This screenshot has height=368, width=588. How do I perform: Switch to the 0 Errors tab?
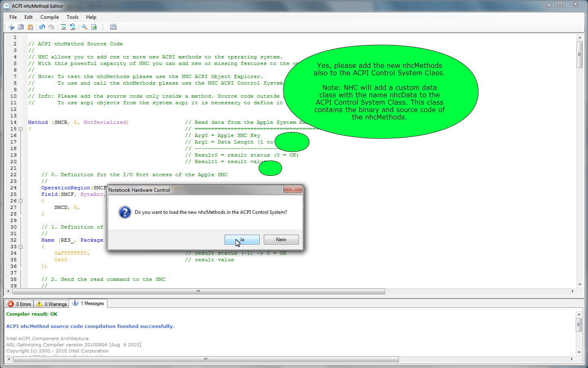point(19,304)
